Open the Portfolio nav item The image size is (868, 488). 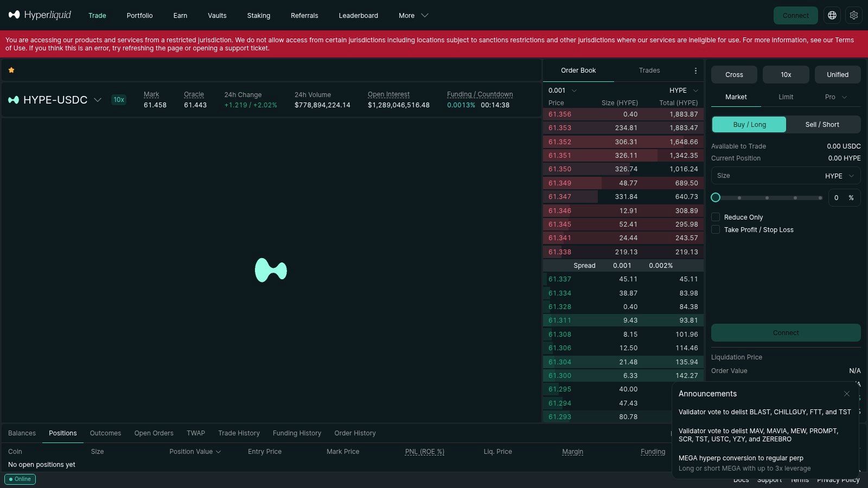[139, 15]
